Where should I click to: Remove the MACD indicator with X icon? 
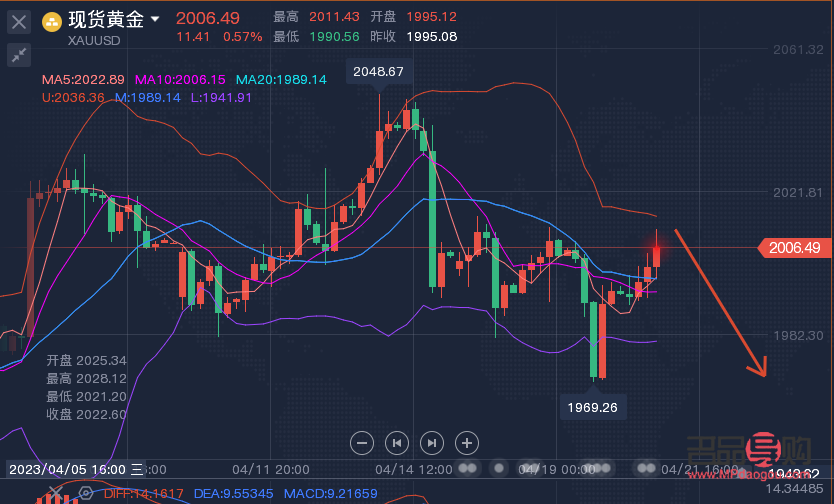[55, 493]
